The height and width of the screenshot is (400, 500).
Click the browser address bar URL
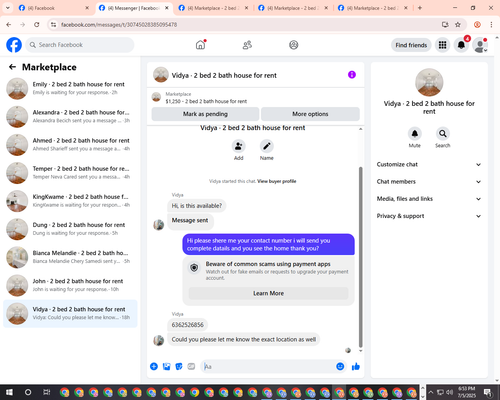pos(119,25)
